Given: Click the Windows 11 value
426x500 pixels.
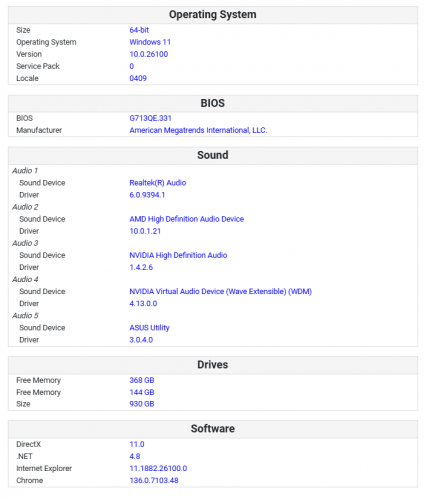Looking at the screenshot, I should [x=150, y=42].
